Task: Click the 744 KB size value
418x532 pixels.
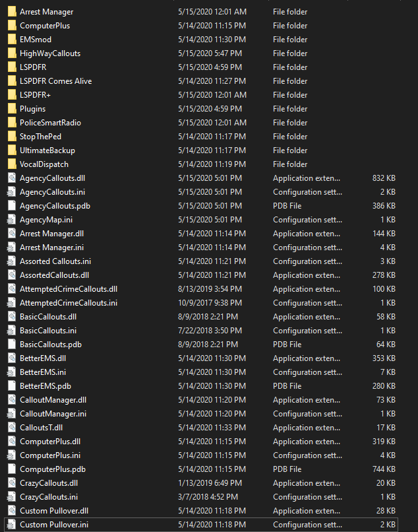Action: pos(384,469)
